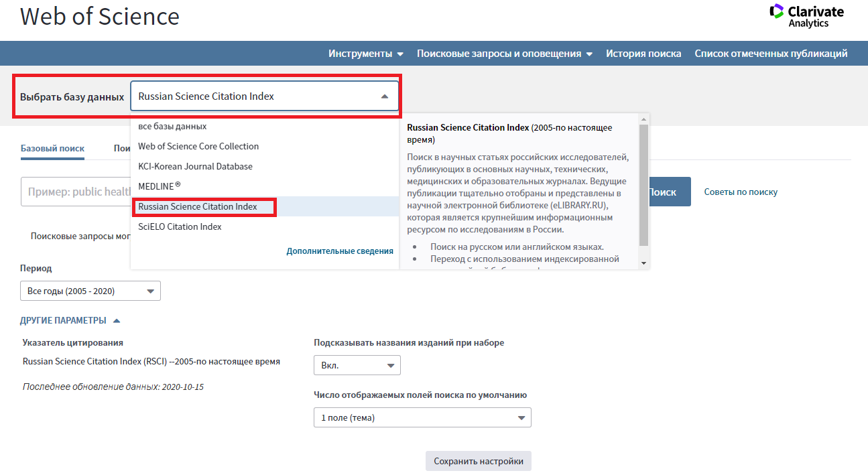
Task: Click the Web of Science title
Action: (100, 16)
